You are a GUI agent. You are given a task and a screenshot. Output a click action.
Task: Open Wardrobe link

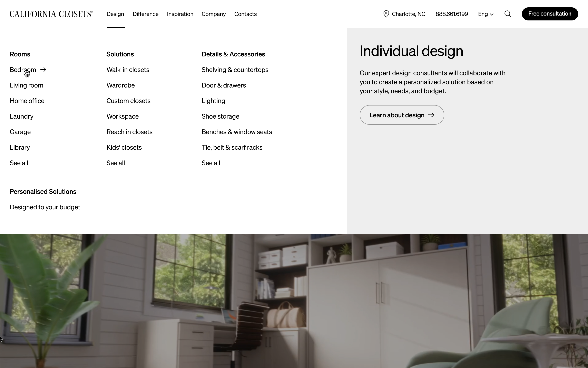[120, 85]
